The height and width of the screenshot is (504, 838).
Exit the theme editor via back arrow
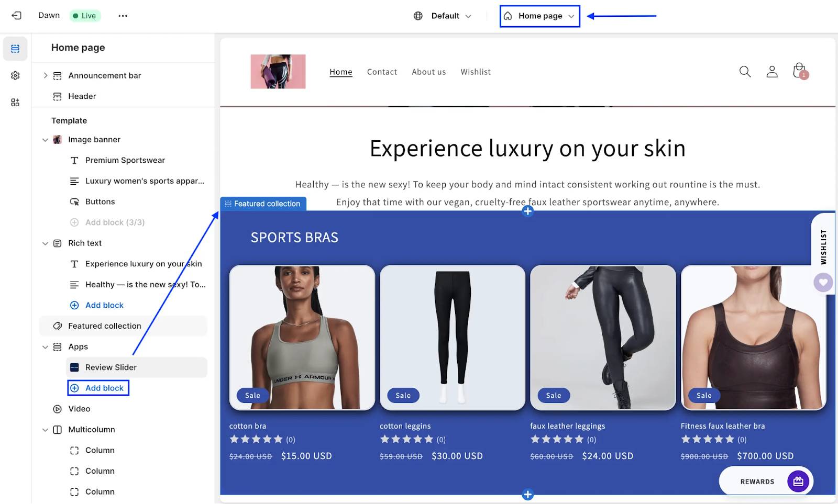pos(16,15)
